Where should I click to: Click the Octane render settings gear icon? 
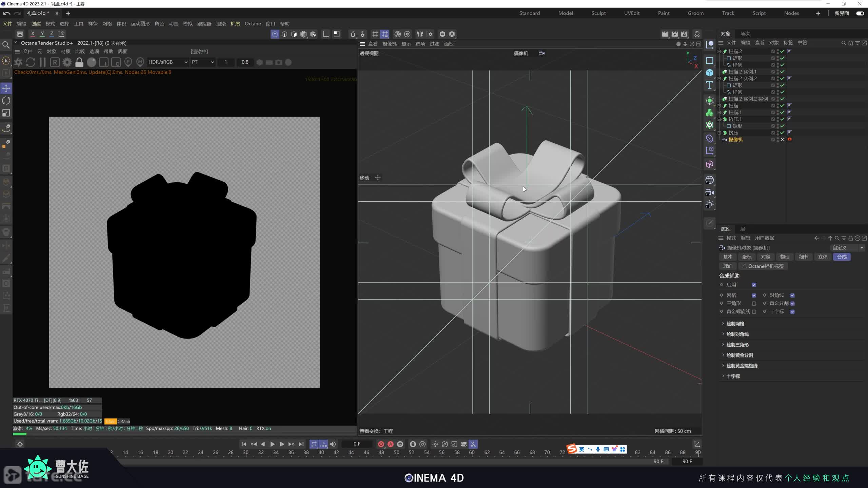coord(67,62)
